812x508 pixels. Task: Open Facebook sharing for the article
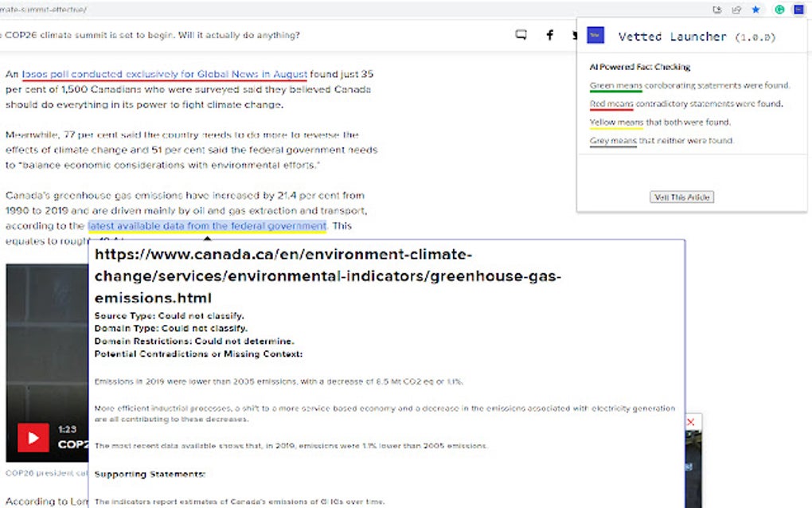point(549,35)
